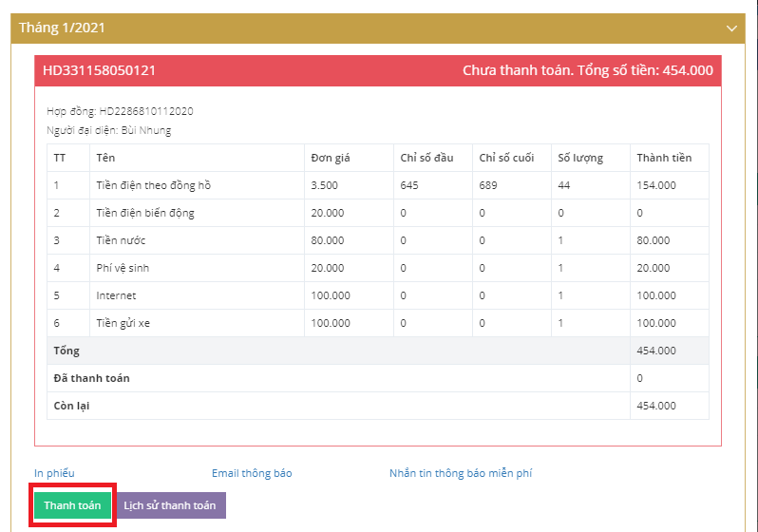758x532 pixels.
Task: Click the Còn lại amount 454.000
Action: 656,406
